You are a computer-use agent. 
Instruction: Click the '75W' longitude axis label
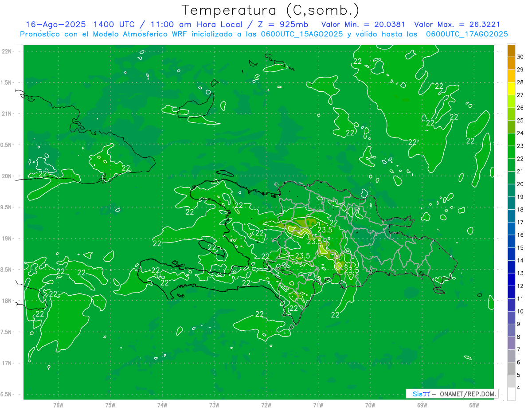tap(110, 405)
